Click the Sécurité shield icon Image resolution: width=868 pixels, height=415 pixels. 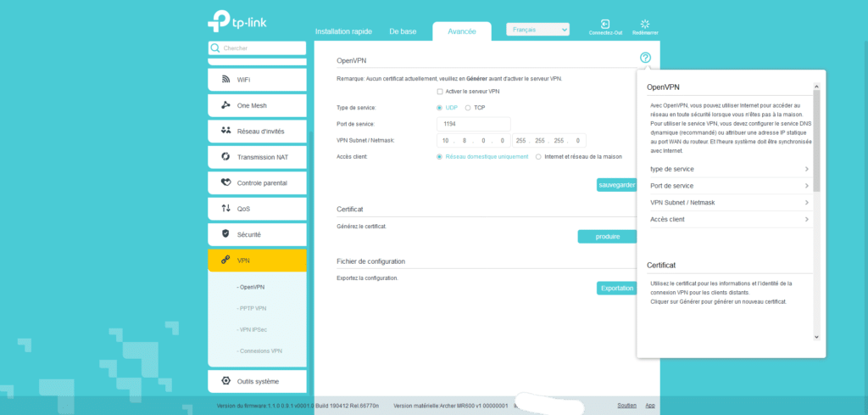pyautogui.click(x=226, y=233)
